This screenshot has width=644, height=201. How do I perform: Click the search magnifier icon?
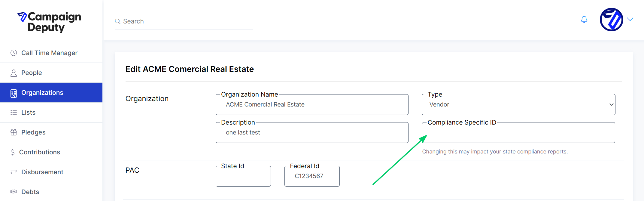pos(118,21)
